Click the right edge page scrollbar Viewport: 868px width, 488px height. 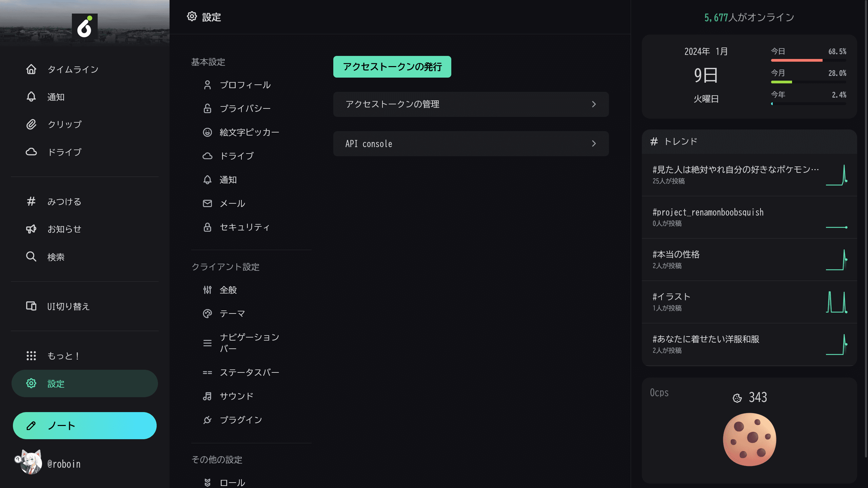pos(866,229)
